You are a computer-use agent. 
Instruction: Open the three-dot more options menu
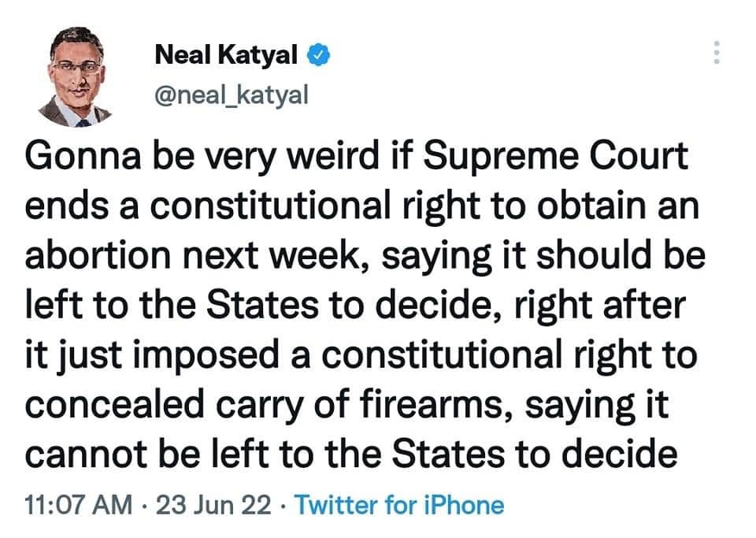click(x=716, y=52)
